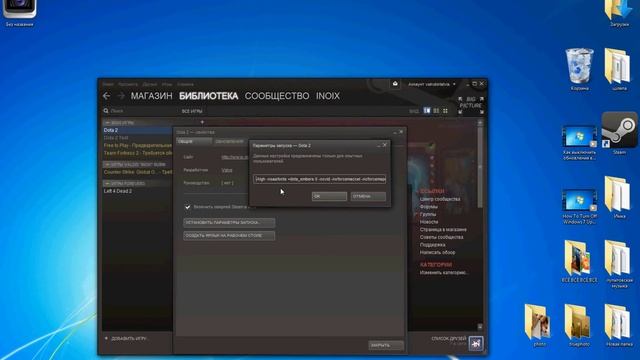Open Группы link
This screenshot has height=360, width=640.
428,214
